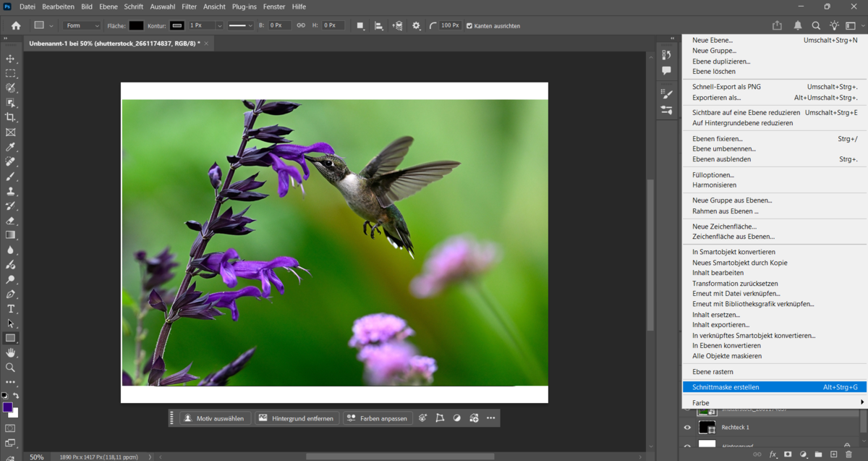Toggle visibility of the Hintergrund layer
Image resolution: width=868 pixels, height=461 pixels.
[687, 445]
